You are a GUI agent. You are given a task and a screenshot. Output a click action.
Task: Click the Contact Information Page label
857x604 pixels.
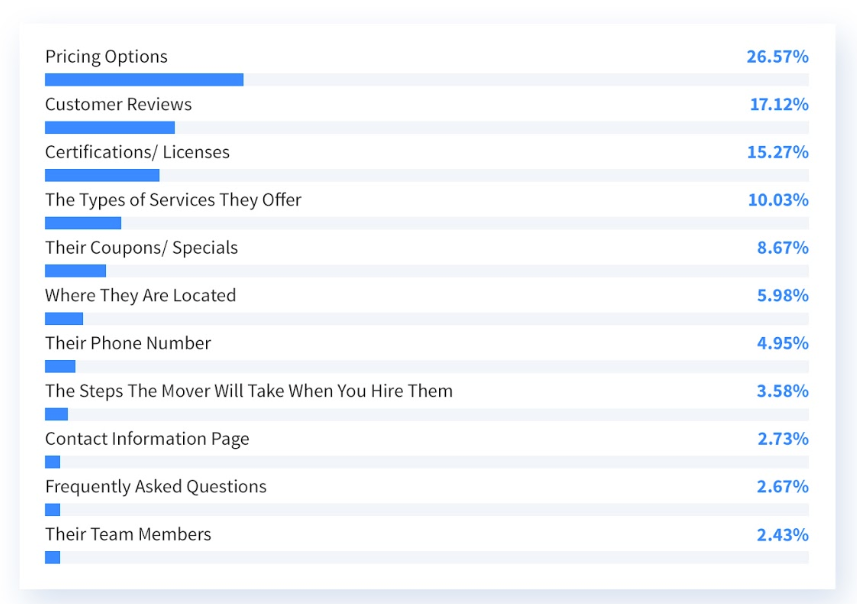point(147,439)
